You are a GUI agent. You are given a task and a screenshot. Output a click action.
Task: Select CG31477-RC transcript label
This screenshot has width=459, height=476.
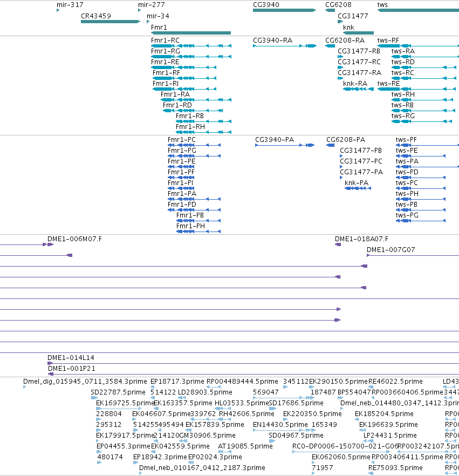tap(359, 62)
